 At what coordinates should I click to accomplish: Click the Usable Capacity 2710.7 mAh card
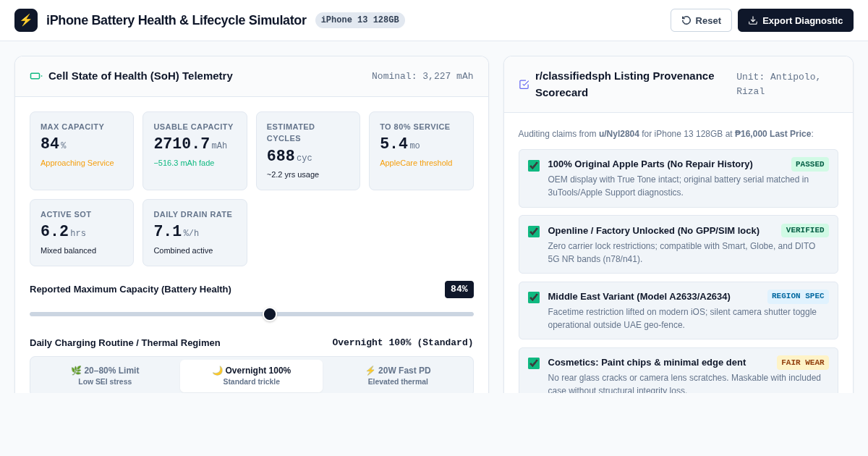pyautogui.click(x=195, y=151)
